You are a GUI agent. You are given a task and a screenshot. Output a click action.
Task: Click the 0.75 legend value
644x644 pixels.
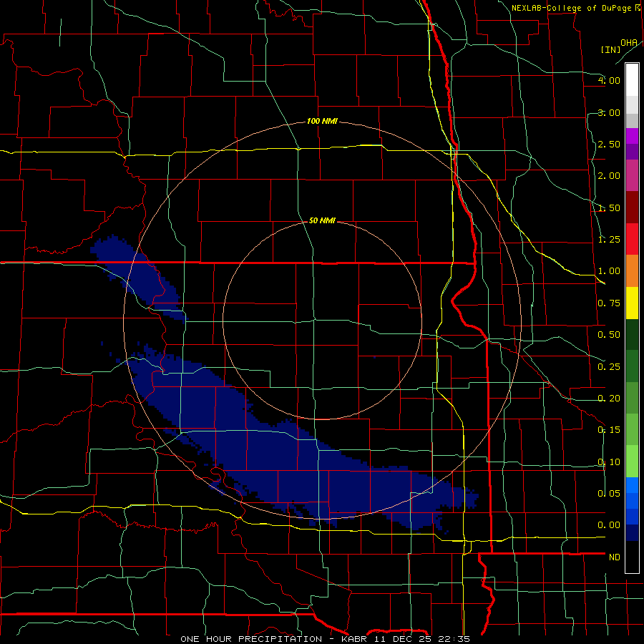(x=609, y=303)
